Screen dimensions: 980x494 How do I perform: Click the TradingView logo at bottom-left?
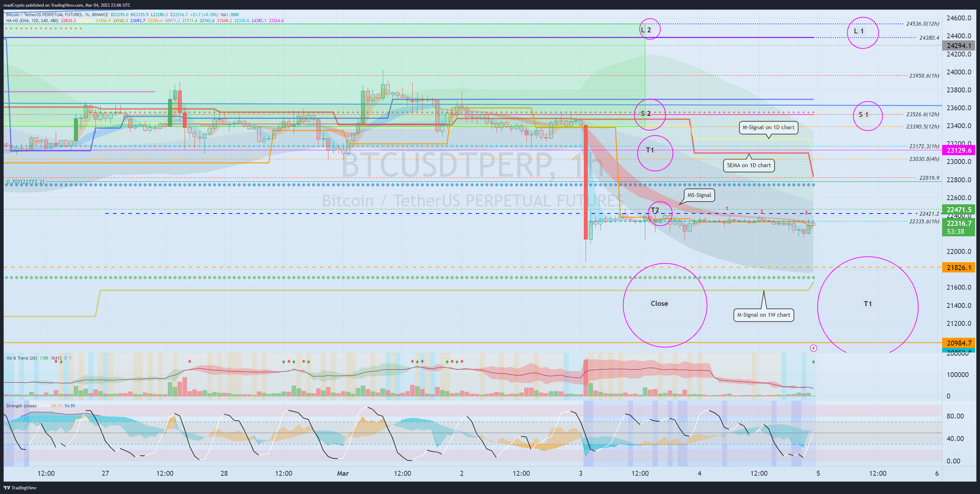[x=20, y=488]
